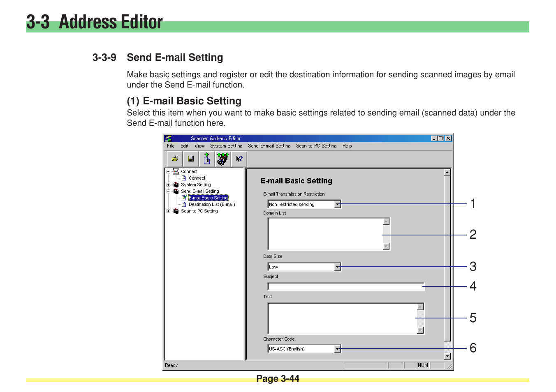This screenshot has width=556, height=392.
Task: Click Text box scroll down arrow
Action: pyautogui.click(x=420, y=330)
